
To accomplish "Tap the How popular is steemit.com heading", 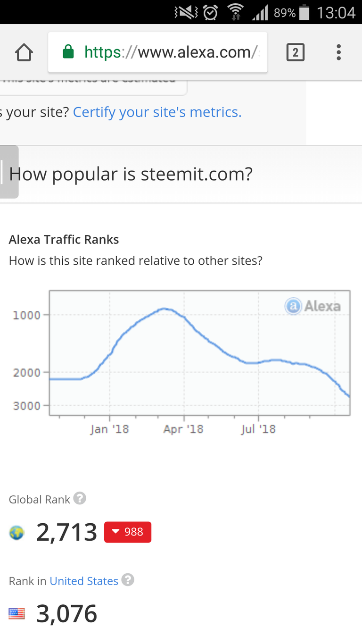I will click(131, 174).
